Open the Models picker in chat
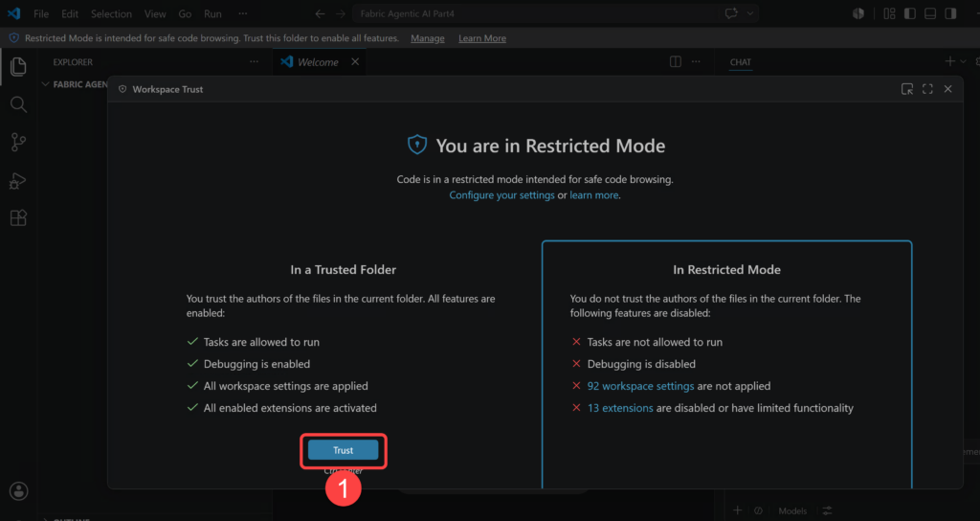 [x=792, y=511]
